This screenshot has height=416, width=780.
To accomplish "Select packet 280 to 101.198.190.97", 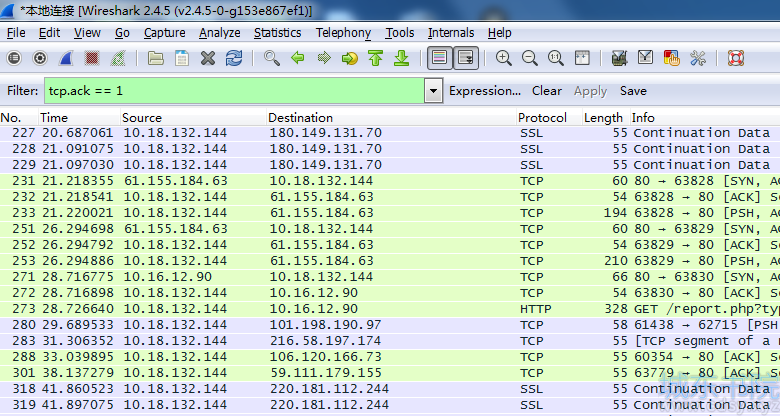I will click(390, 325).
